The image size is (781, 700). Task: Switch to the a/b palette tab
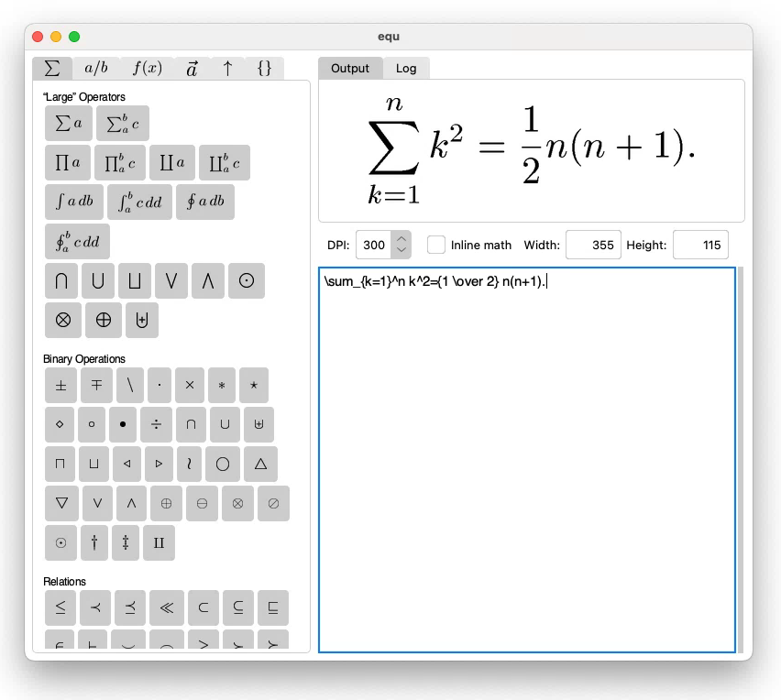click(96, 68)
